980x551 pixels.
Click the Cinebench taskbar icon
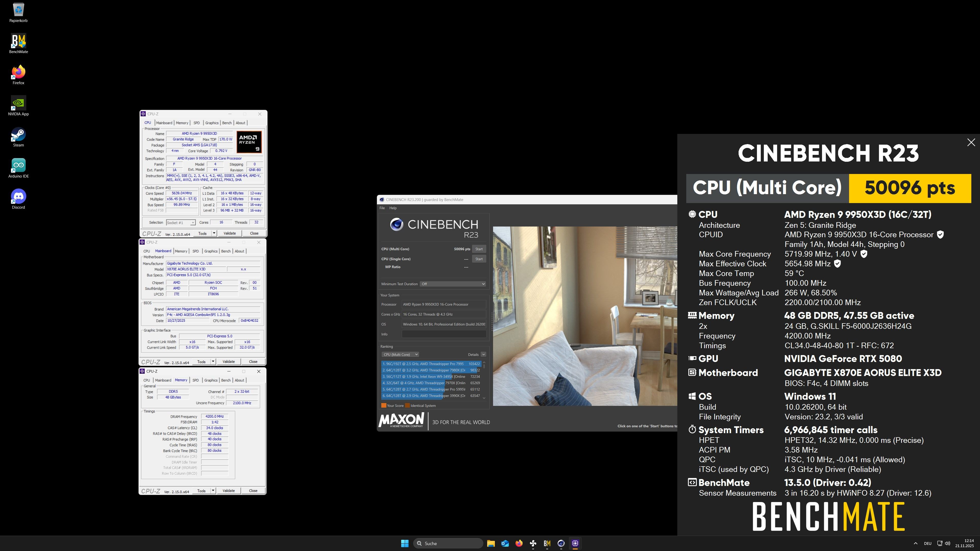click(561, 543)
